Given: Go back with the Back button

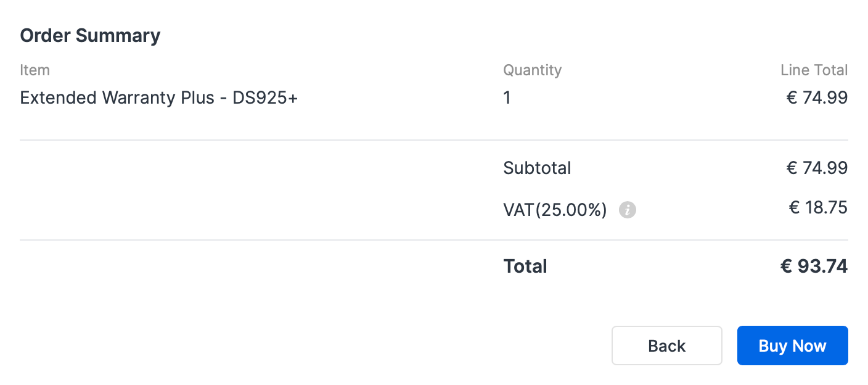Looking at the screenshot, I should (x=666, y=346).
